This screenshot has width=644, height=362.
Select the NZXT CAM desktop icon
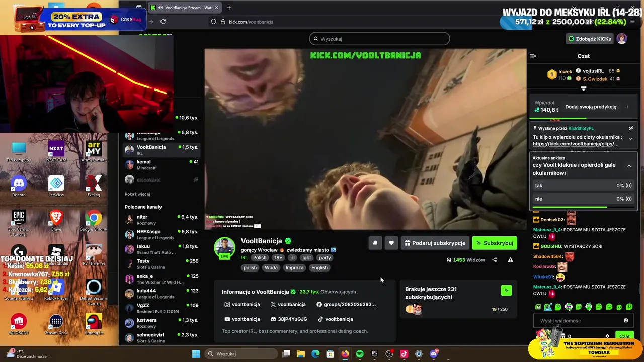(56, 151)
